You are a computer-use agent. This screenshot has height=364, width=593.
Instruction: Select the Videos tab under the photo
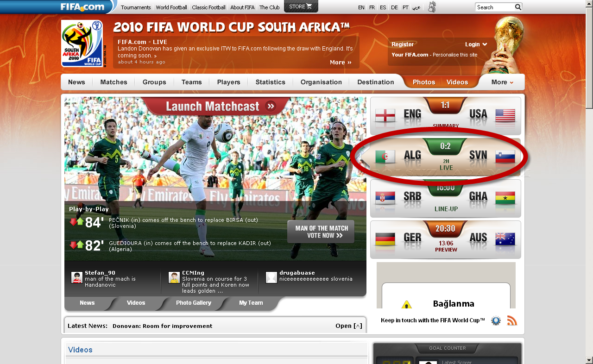136,303
